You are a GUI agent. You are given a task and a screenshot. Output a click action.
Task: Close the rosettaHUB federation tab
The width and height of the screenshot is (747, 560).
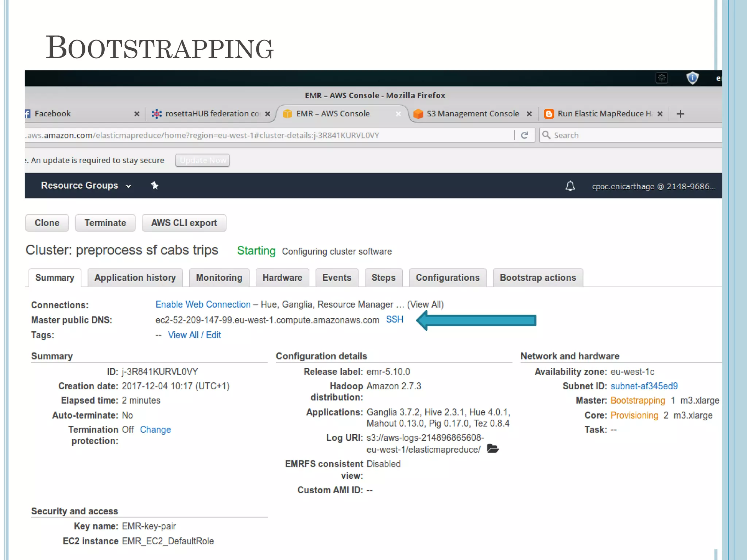point(267,114)
